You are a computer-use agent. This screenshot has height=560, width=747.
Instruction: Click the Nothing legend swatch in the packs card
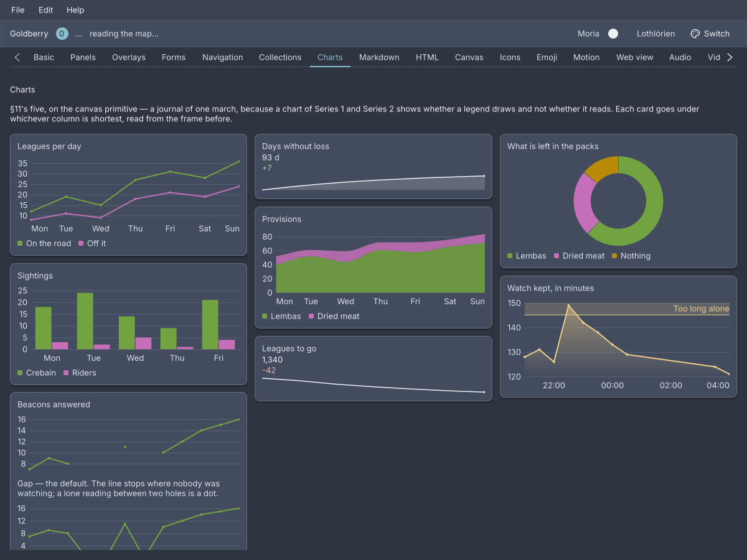[615, 256]
